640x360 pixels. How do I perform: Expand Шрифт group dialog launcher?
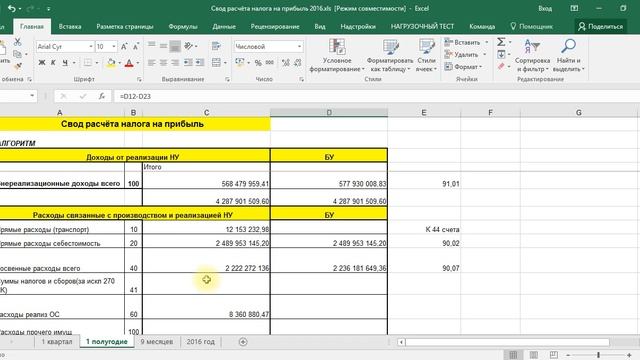(x=139, y=80)
